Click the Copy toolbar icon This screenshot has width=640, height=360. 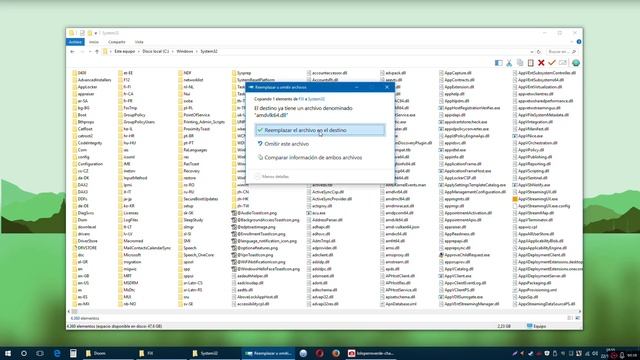pyautogui.click(x=520, y=63)
